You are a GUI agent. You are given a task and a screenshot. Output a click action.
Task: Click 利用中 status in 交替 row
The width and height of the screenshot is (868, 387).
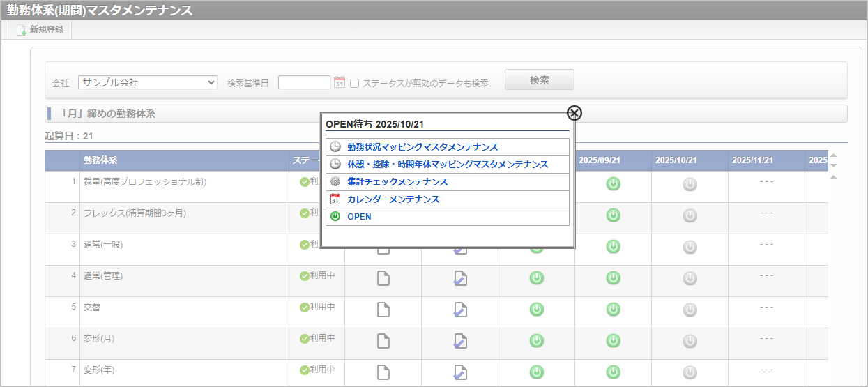[x=318, y=307]
